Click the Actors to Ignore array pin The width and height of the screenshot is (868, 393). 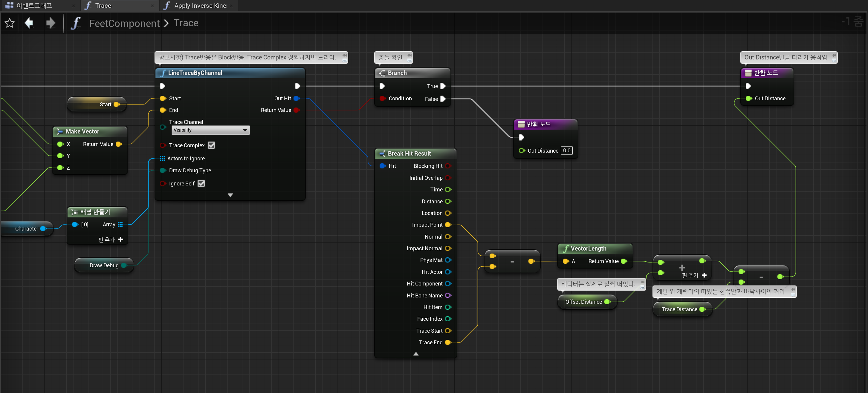click(162, 159)
